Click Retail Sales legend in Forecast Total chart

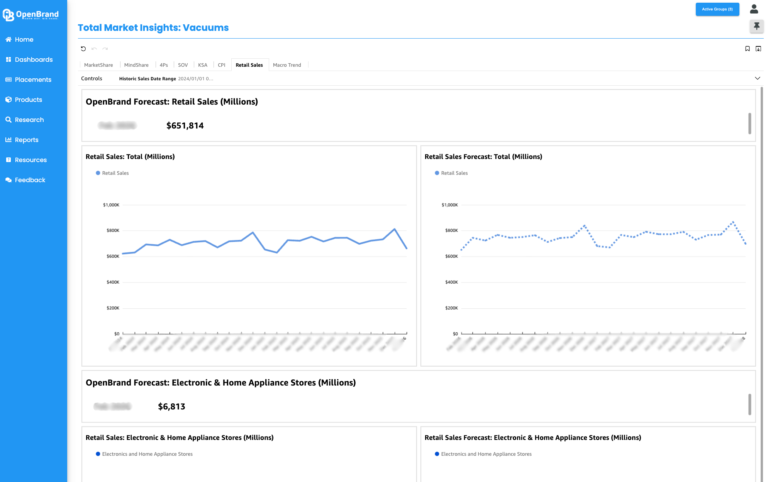pyautogui.click(x=451, y=173)
